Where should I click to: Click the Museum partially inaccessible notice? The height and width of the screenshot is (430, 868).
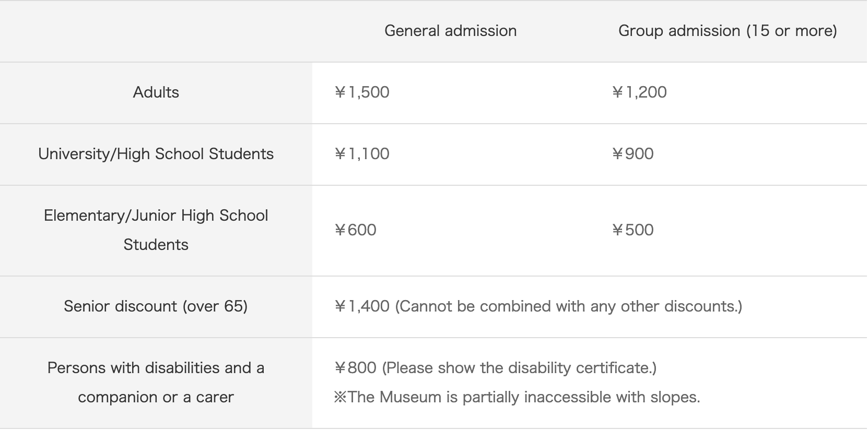coord(517,397)
